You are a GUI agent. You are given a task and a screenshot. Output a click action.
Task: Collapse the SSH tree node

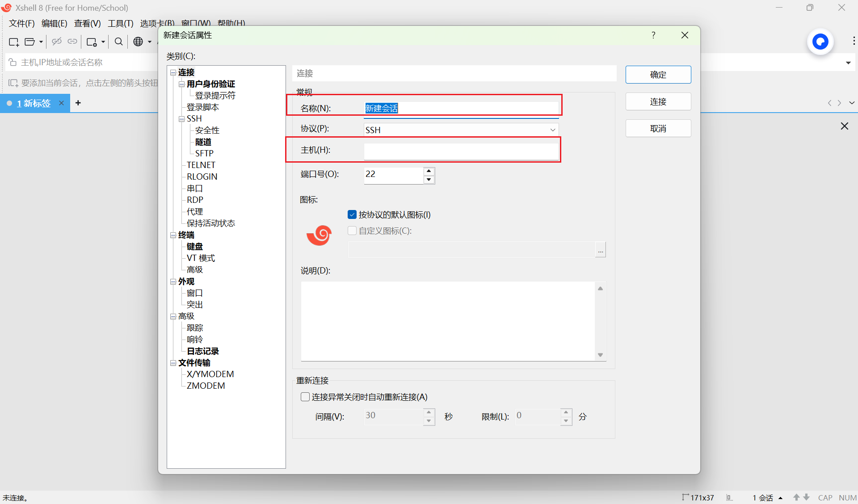pos(181,119)
